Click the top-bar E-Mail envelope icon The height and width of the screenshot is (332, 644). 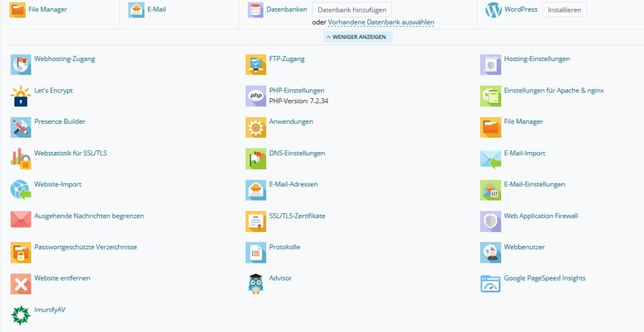[x=136, y=9]
